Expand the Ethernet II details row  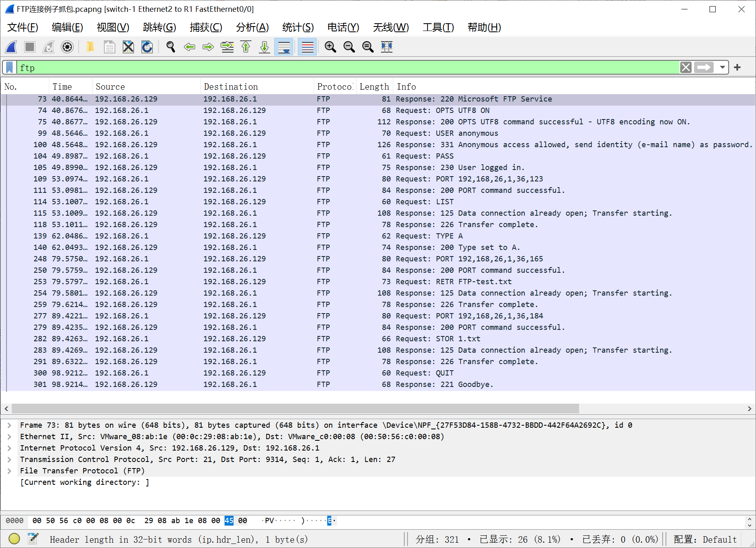coord(9,437)
